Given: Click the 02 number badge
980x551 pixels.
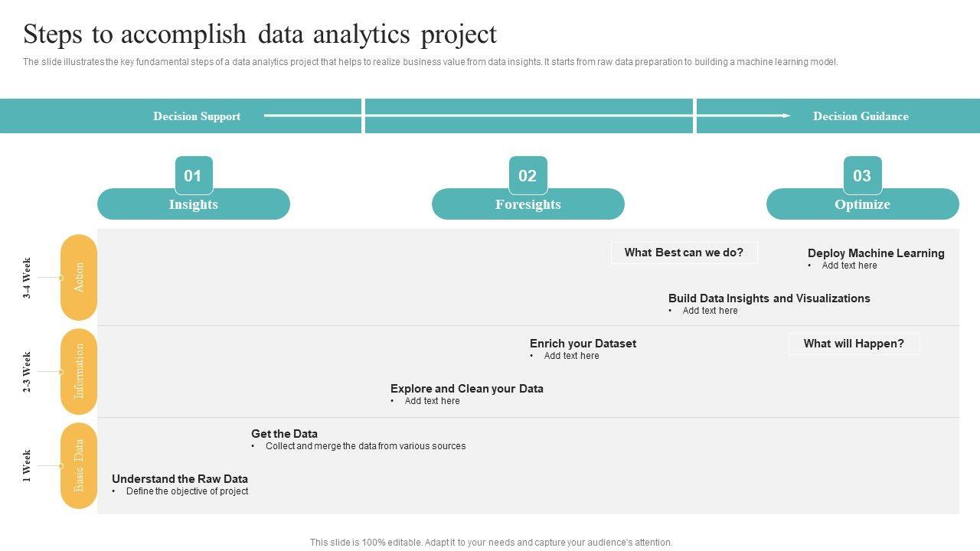Looking at the screenshot, I should (x=528, y=175).
